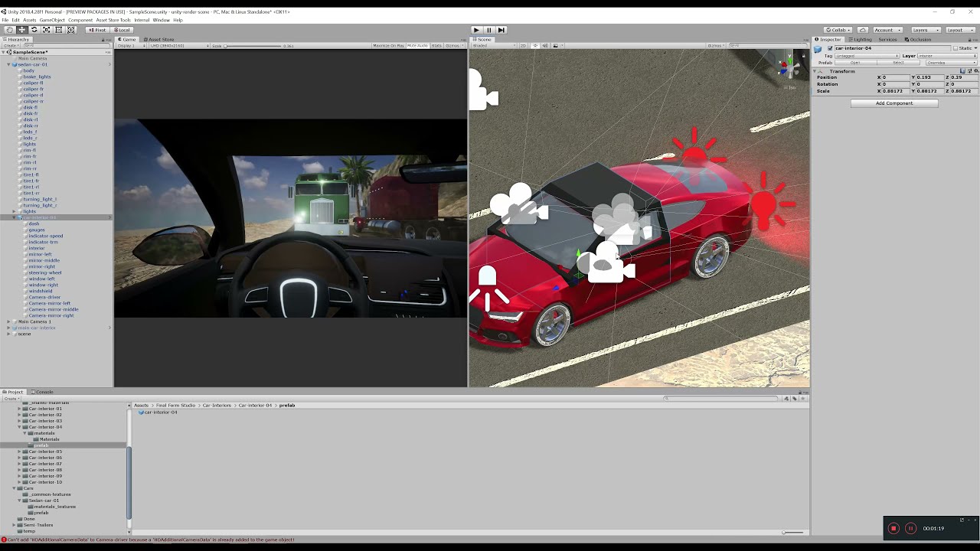Screen dimensions: 980x551
Task: Open the Component menu
Action: click(80, 20)
